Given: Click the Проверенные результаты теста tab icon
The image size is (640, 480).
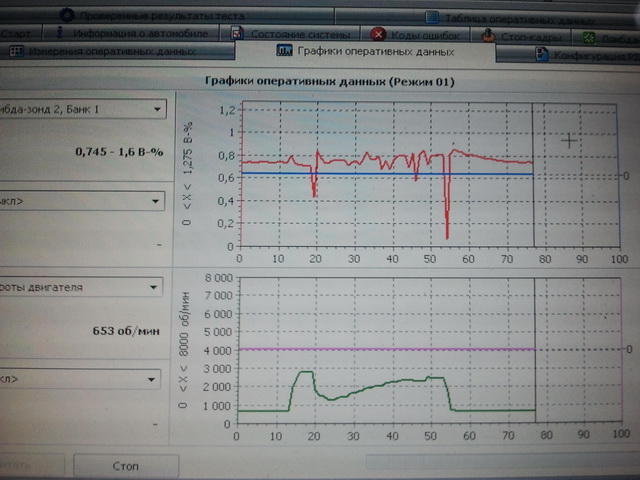Looking at the screenshot, I should [x=67, y=16].
